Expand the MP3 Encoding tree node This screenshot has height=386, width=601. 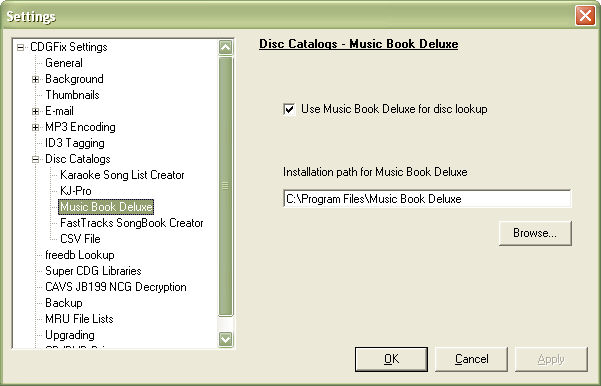pos(36,127)
